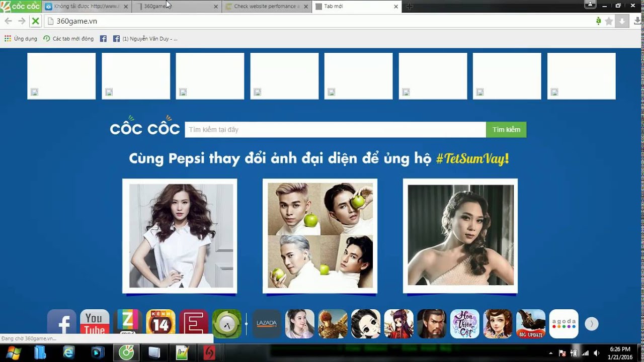Select the woman in beaded dress photo
This screenshot has width=644, height=362.
tap(460, 236)
